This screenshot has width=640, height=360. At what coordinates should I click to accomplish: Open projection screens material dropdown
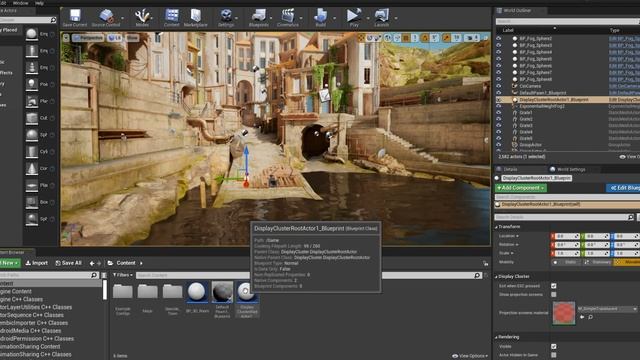(x=607, y=309)
